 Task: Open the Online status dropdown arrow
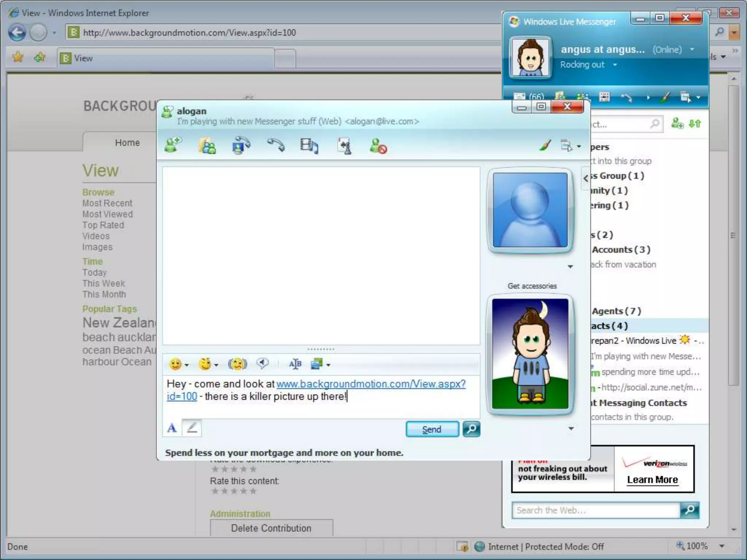tap(692, 49)
